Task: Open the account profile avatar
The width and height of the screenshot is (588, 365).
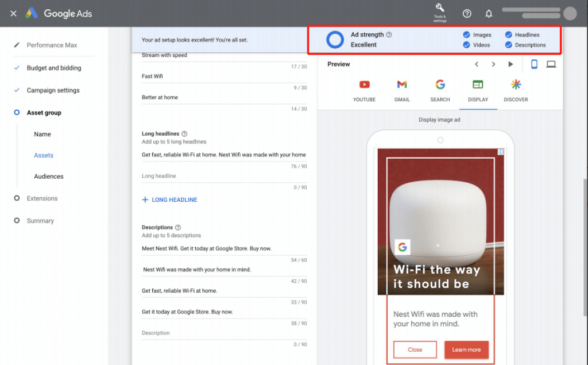Action: click(570, 14)
